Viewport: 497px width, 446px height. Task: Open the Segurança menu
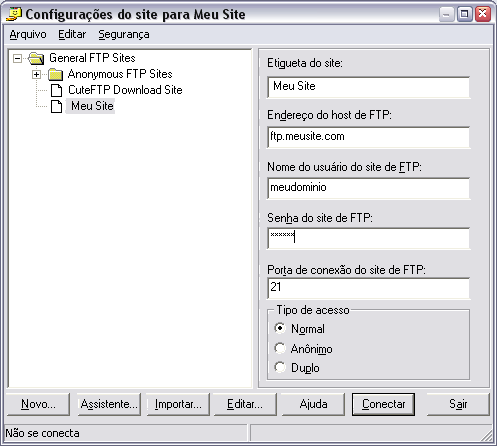pos(124,34)
